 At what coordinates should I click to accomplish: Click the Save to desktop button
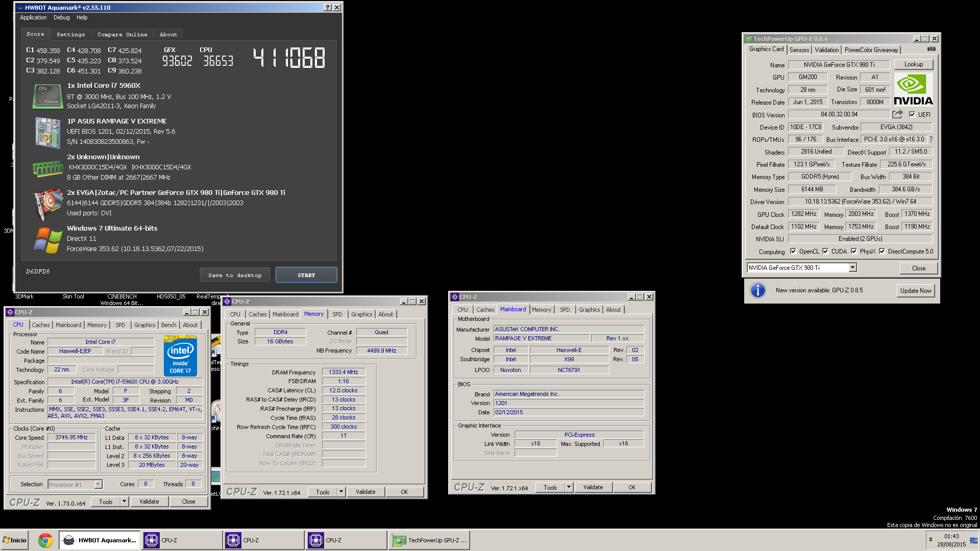(235, 275)
